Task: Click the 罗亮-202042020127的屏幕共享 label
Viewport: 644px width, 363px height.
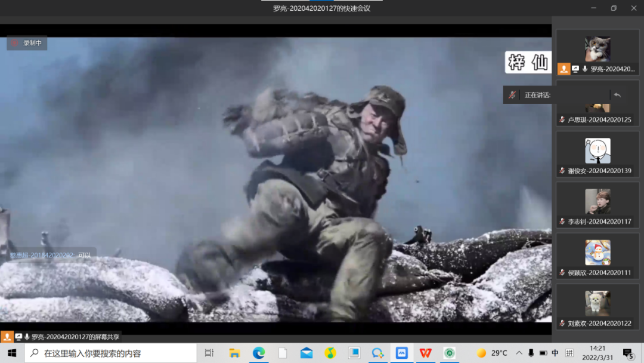Action: point(75,337)
